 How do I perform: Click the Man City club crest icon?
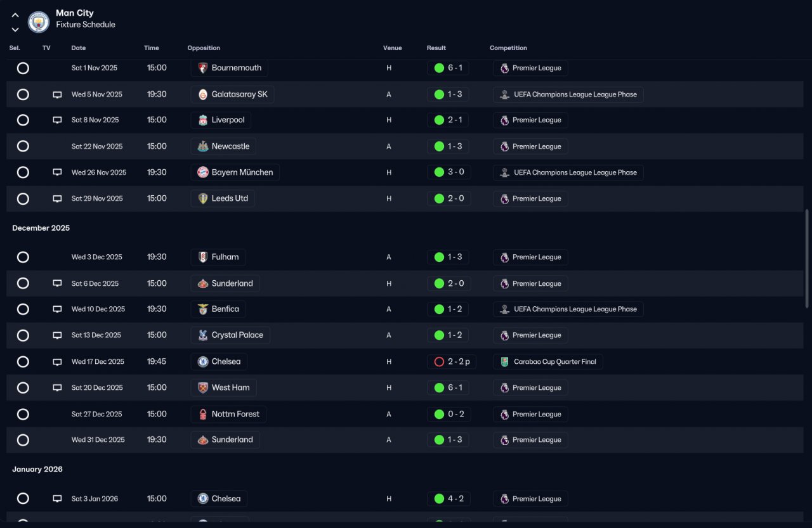click(x=39, y=22)
